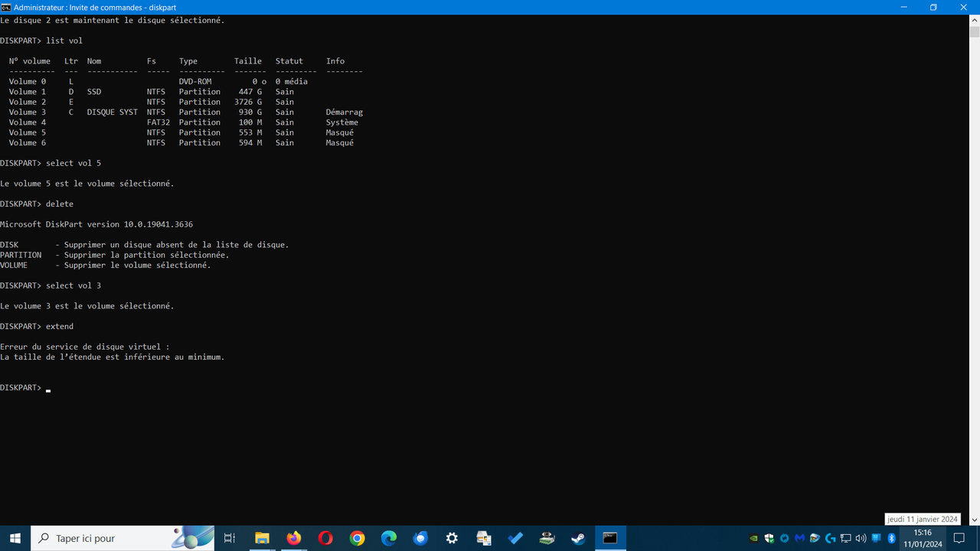Open Thunderbird email client
980x551 pixels.
point(420,538)
